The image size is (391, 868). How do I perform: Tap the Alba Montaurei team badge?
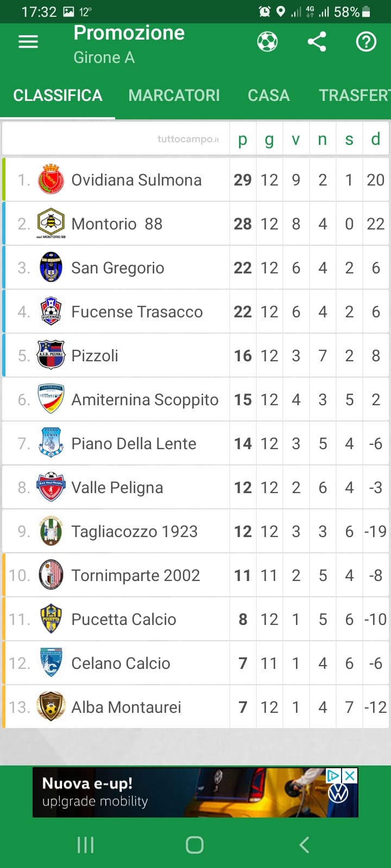[x=51, y=706]
